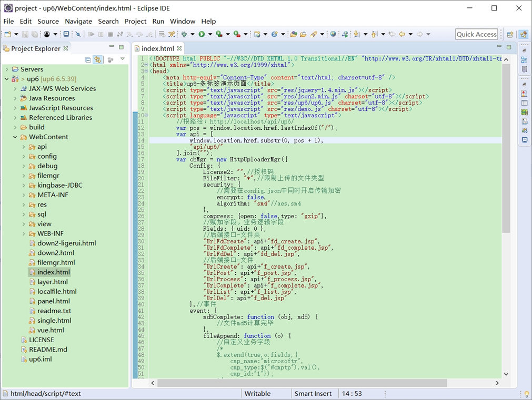This screenshot has width=532, height=400.
Task: Click the New file wizard icon
Action: (x=8, y=34)
